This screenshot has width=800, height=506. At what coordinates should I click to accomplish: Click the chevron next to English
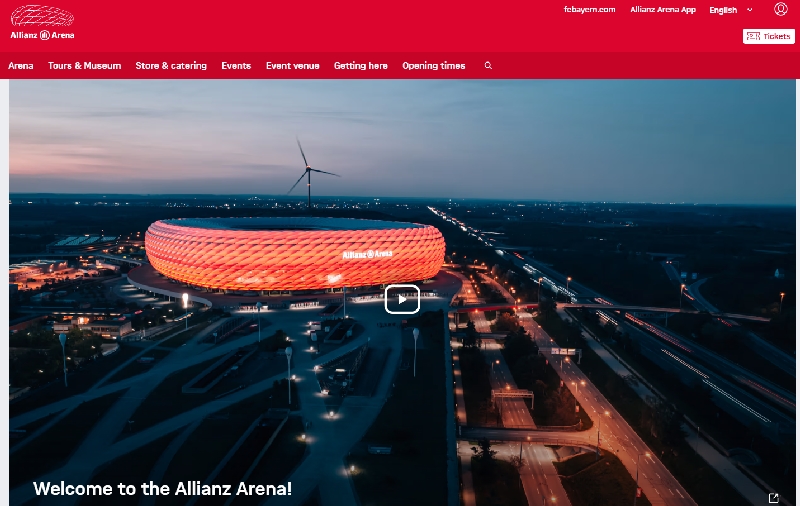pos(749,10)
